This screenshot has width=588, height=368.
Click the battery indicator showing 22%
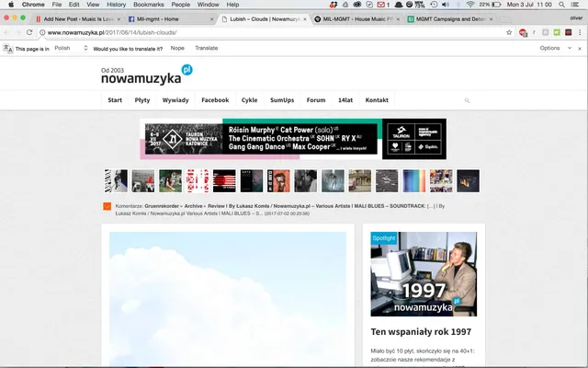[490, 5]
